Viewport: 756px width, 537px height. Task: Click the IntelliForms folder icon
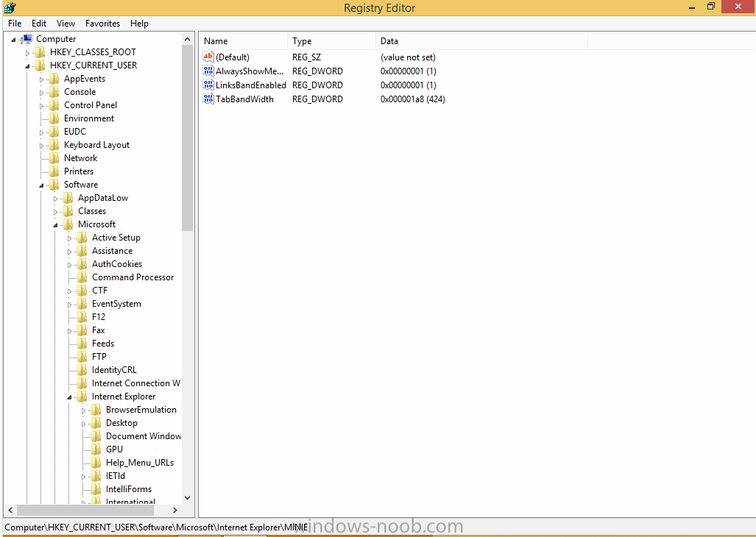click(x=96, y=489)
